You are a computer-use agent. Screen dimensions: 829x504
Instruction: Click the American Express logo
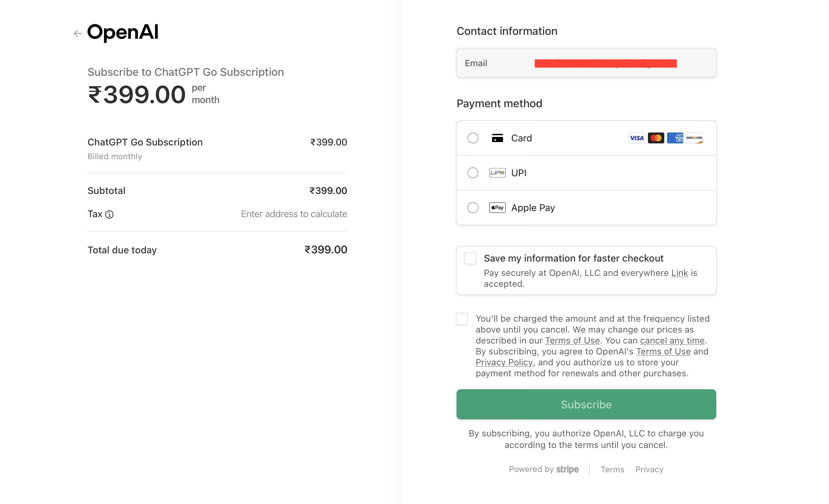click(x=675, y=138)
